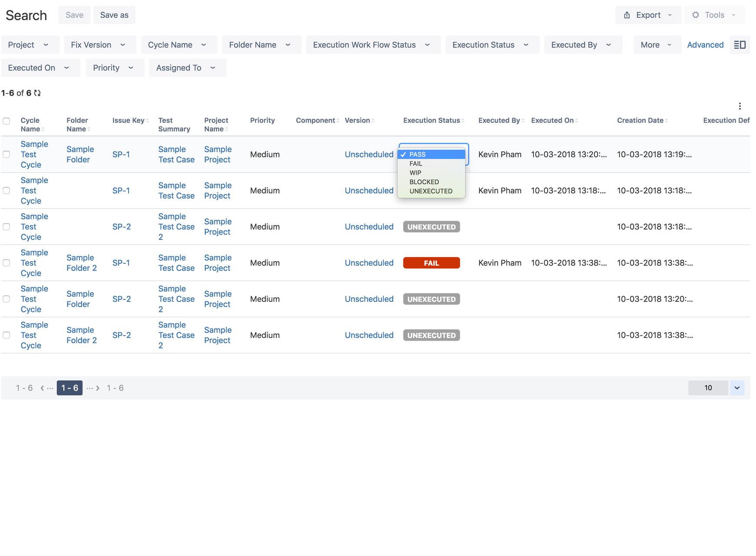Expand the Cycle Name filter dropdown
This screenshot has height=556, width=756.
179,45
